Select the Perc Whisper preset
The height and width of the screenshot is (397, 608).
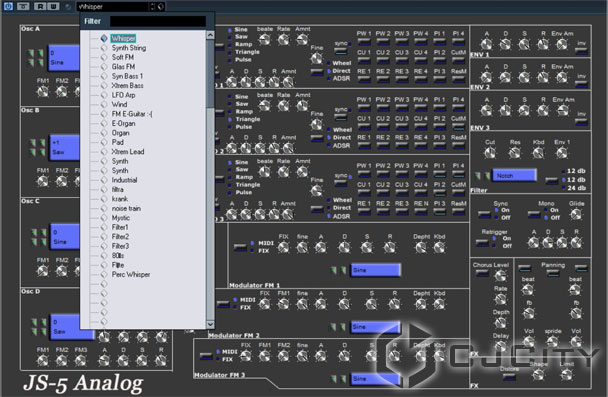point(131,274)
